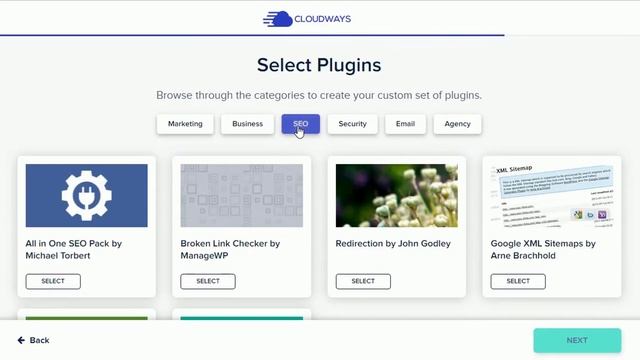Select the Redirection by John Godley plugin
Screen dimensions: 640x360
point(363,281)
